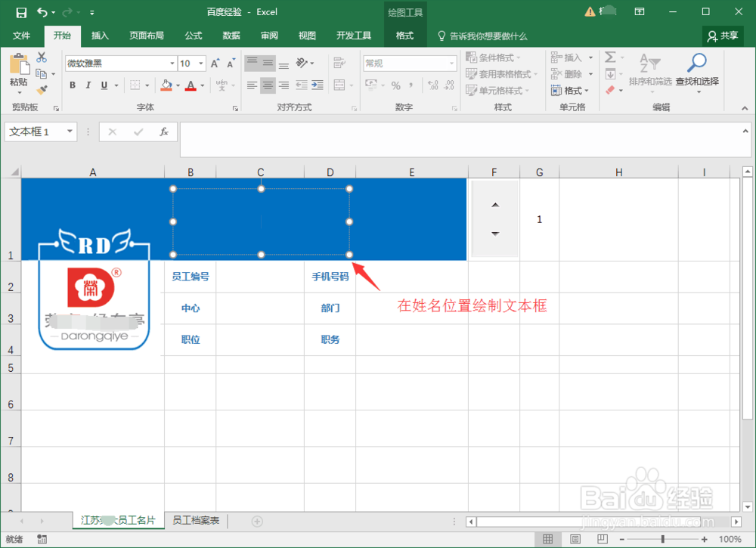Open the borders dropdown arrow
Image resolution: width=756 pixels, height=548 pixels.
pyautogui.click(x=147, y=86)
